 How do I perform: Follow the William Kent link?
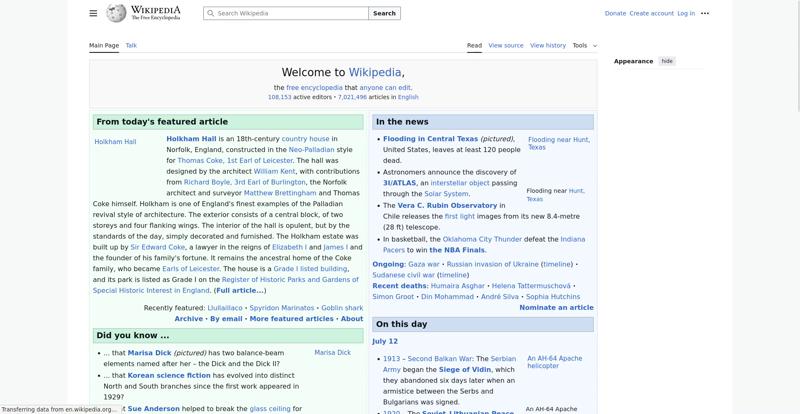pos(274,172)
